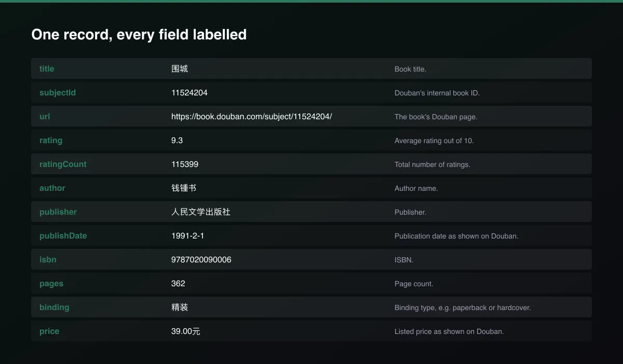Viewport: 623px width, 364px height.
Task: Select the 'binding' field name
Action: click(55, 307)
